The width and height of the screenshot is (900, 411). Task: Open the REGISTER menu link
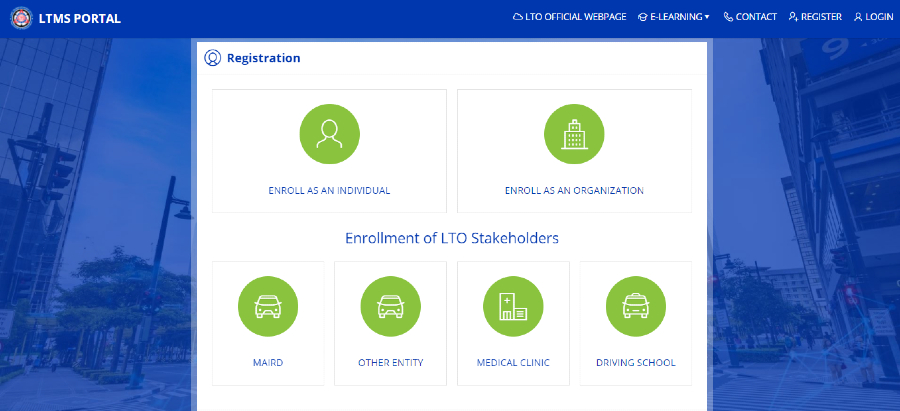(x=821, y=17)
